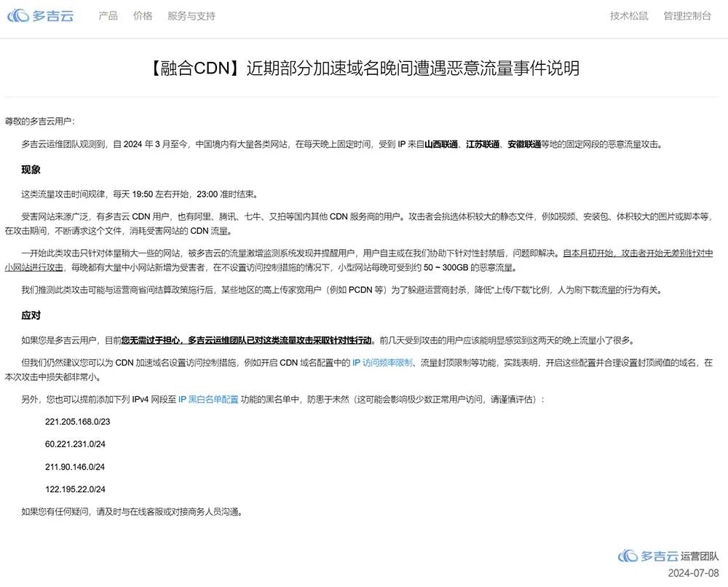Select the 应对 section heading

click(31, 316)
